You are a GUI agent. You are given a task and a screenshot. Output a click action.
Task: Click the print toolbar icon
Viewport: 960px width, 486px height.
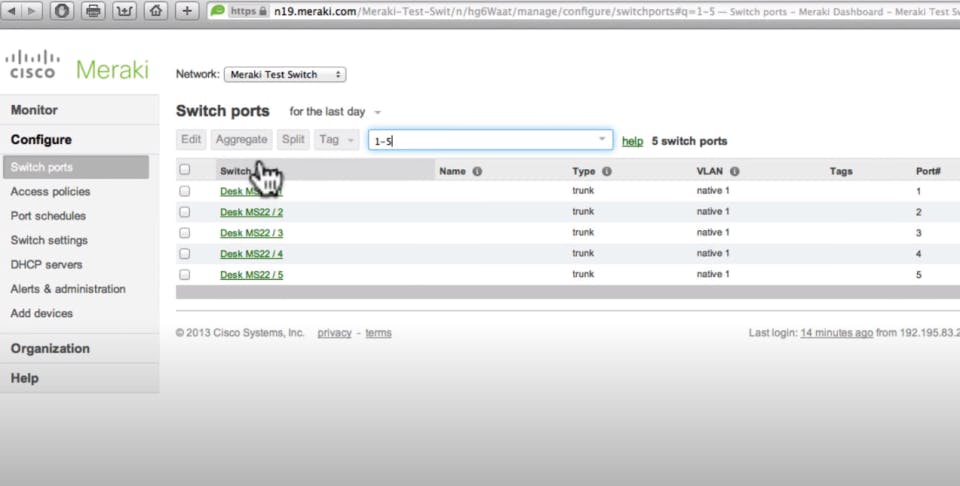pyautogui.click(x=93, y=10)
